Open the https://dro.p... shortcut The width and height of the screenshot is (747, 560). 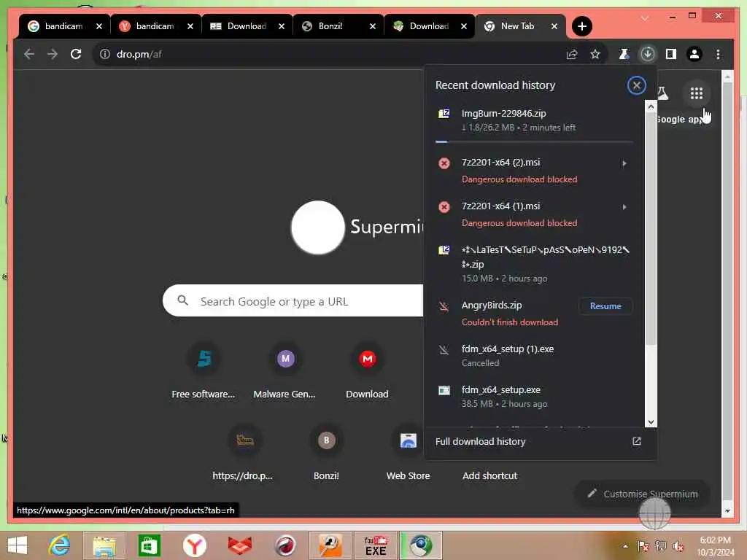(x=244, y=454)
